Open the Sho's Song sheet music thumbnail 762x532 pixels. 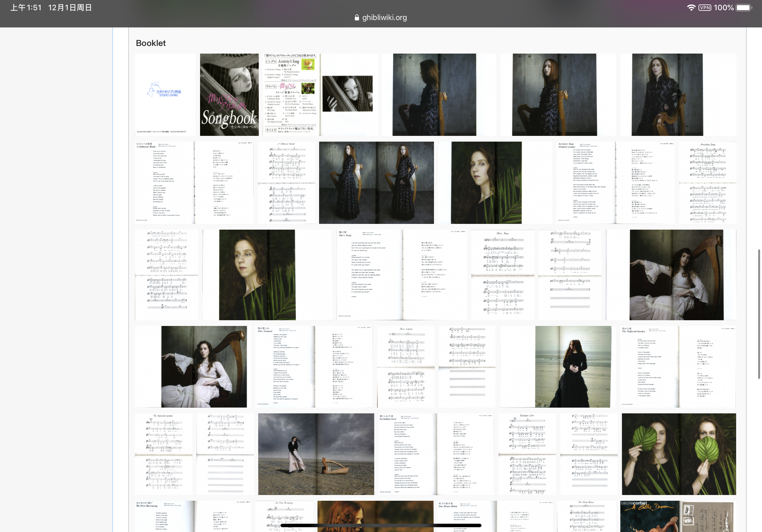pyautogui.click(x=503, y=275)
